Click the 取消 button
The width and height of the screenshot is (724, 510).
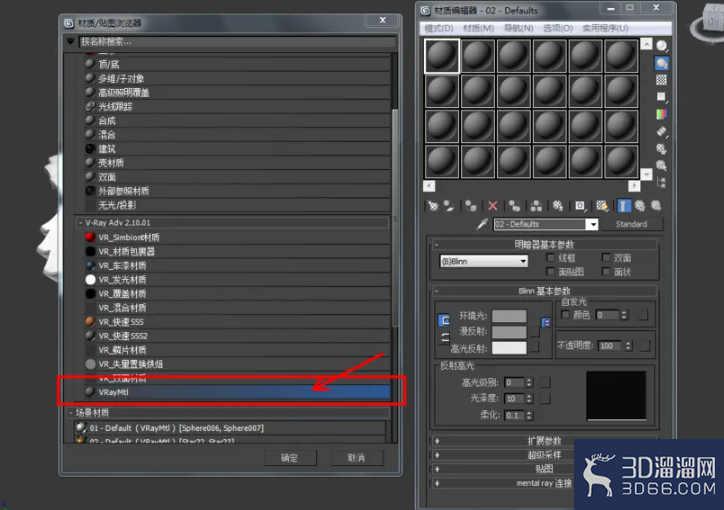point(356,458)
